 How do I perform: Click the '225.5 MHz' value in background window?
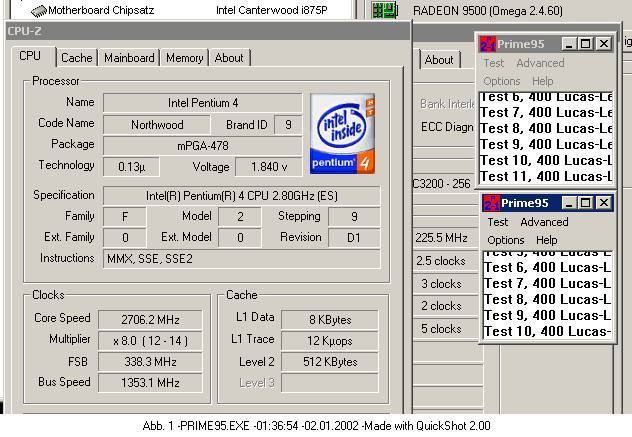pos(441,238)
